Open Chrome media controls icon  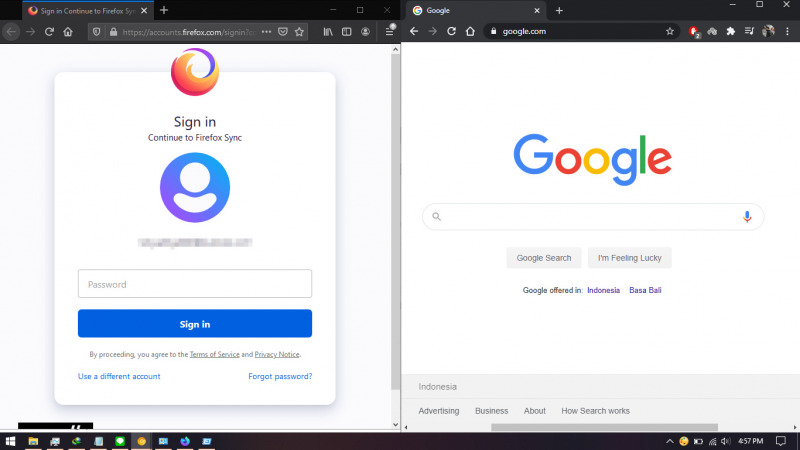pos(749,31)
